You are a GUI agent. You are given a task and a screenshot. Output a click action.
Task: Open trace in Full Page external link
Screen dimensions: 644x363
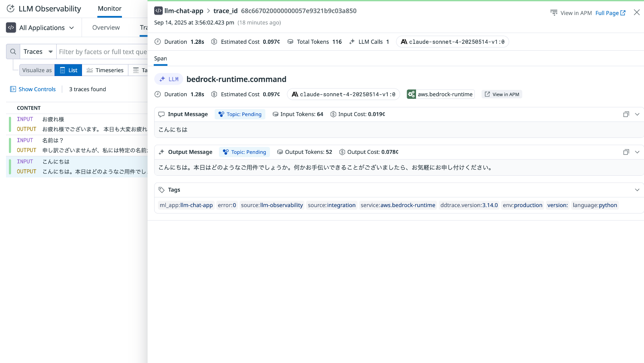pos(611,13)
